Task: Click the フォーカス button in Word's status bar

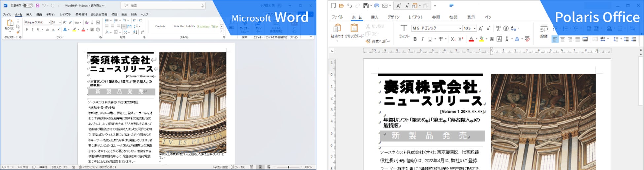Action: [238, 167]
